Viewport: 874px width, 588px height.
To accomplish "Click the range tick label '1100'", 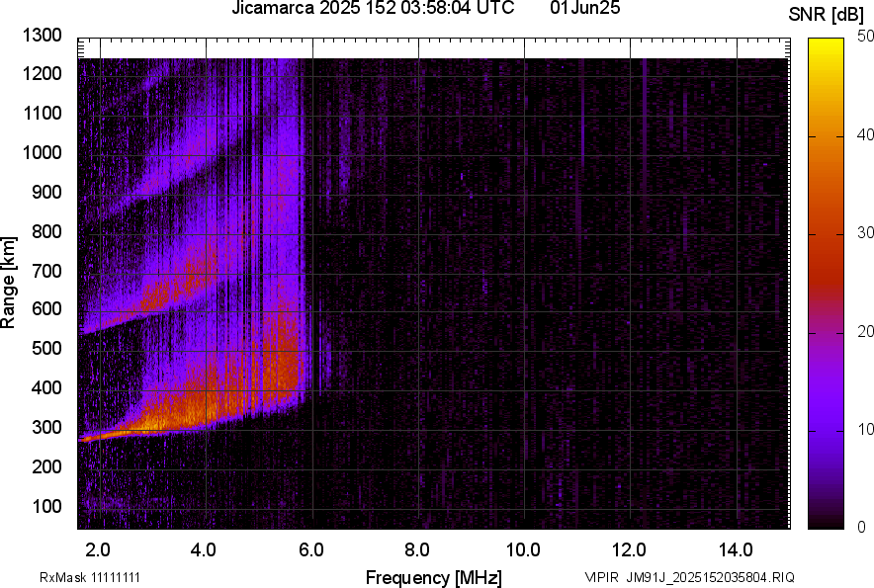I will (43, 113).
